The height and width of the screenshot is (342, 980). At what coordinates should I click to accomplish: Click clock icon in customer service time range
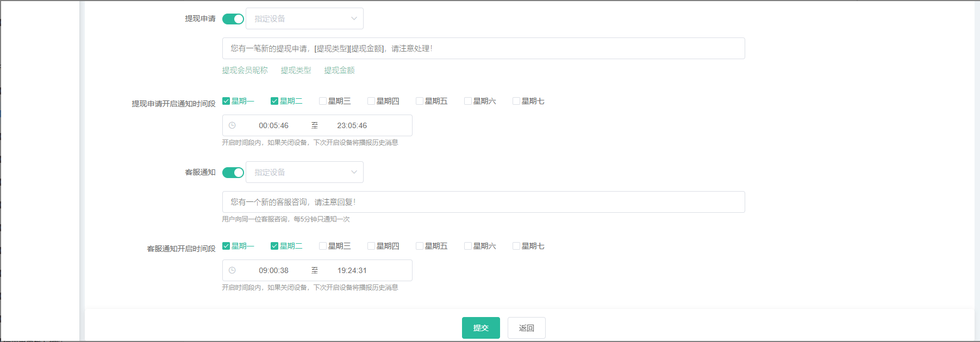[x=232, y=270]
